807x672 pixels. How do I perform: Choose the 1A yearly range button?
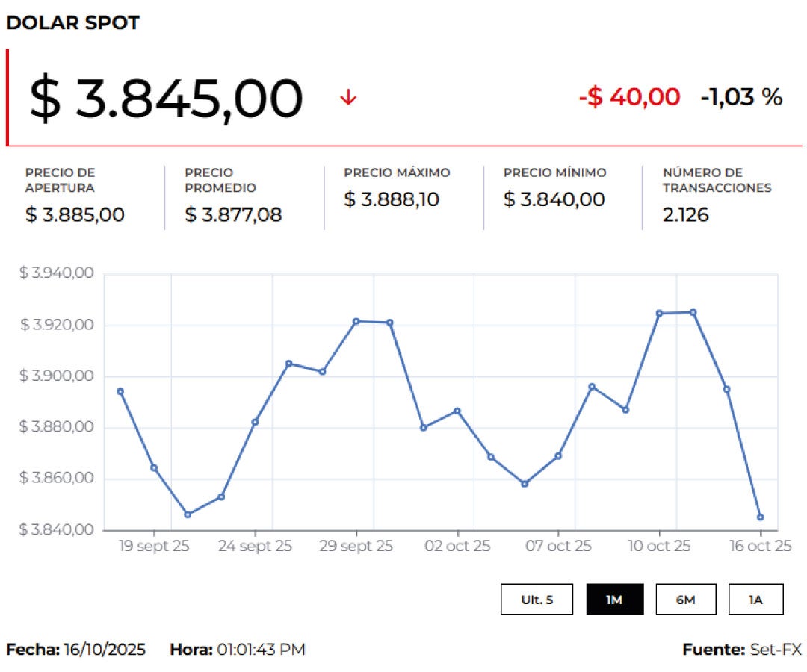pyautogui.click(x=755, y=600)
